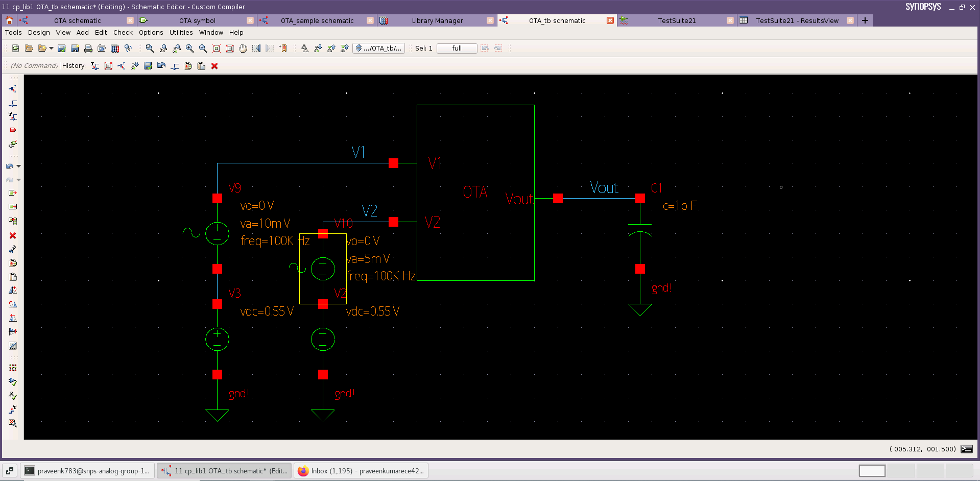980x481 pixels.
Task: Zoom in on the schematic
Action: click(189, 48)
